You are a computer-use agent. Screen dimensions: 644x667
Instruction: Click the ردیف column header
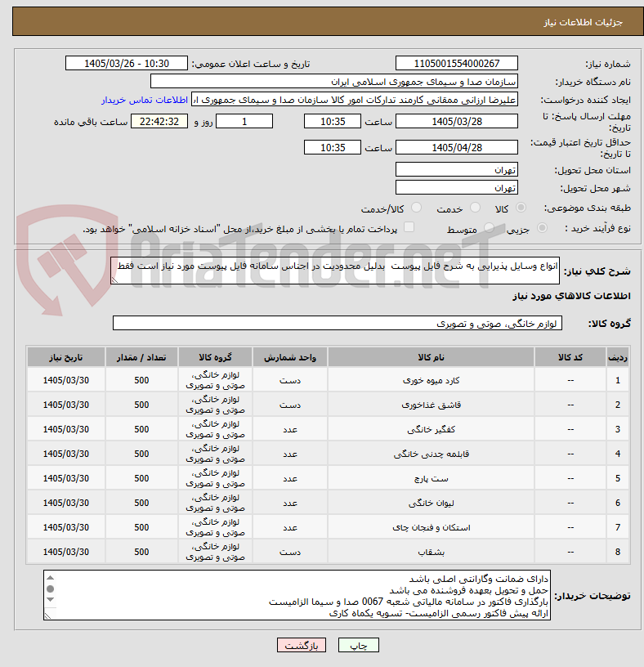(x=618, y=357)
